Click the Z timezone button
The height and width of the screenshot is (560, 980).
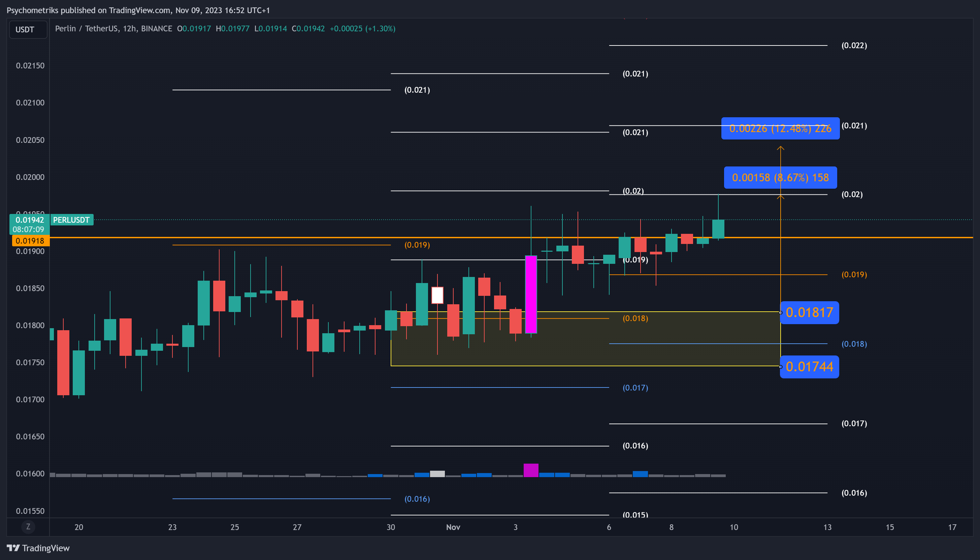28,527
